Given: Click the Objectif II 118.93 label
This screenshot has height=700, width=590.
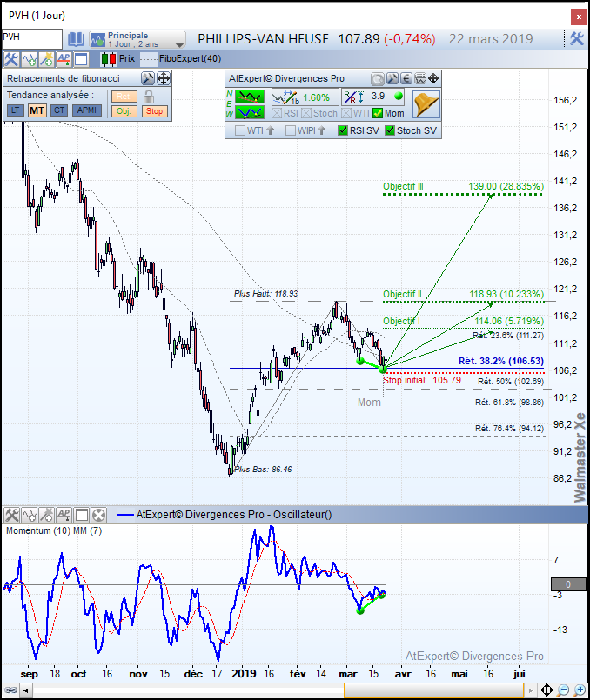Looking at the screenshot, I should [x=463, y=294].
